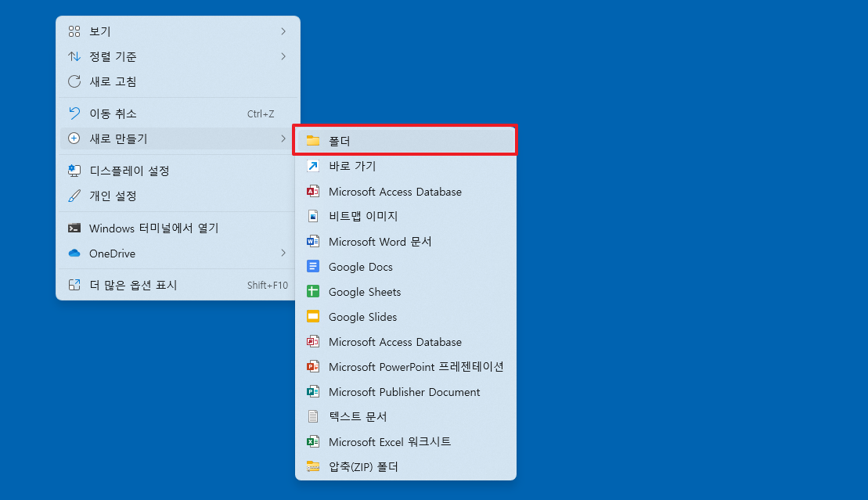The width and height of the screenshot is (868, 500).
Task: Click the Microsoft Excel 워크시트 icon
Action: click(x=313, y=442)
